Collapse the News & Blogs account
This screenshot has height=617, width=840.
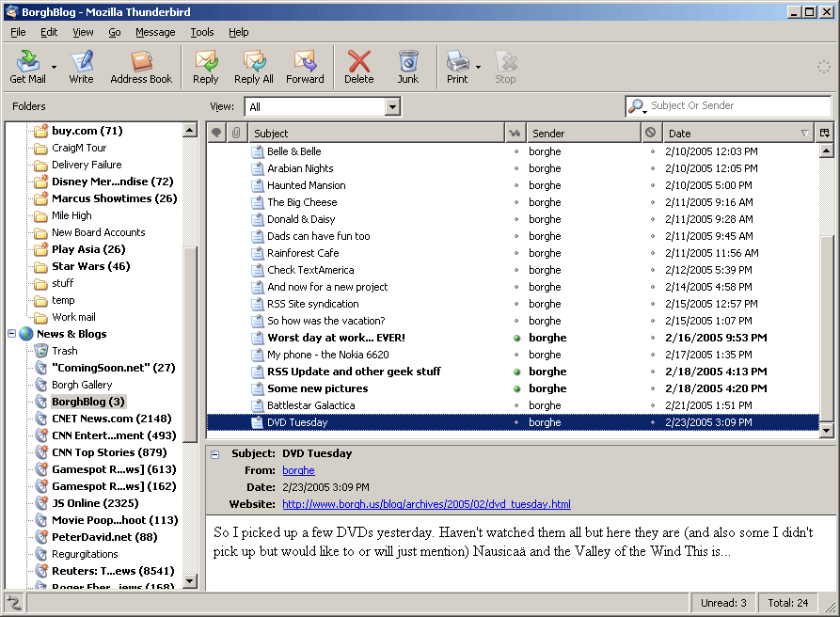(x=12, y=334)
